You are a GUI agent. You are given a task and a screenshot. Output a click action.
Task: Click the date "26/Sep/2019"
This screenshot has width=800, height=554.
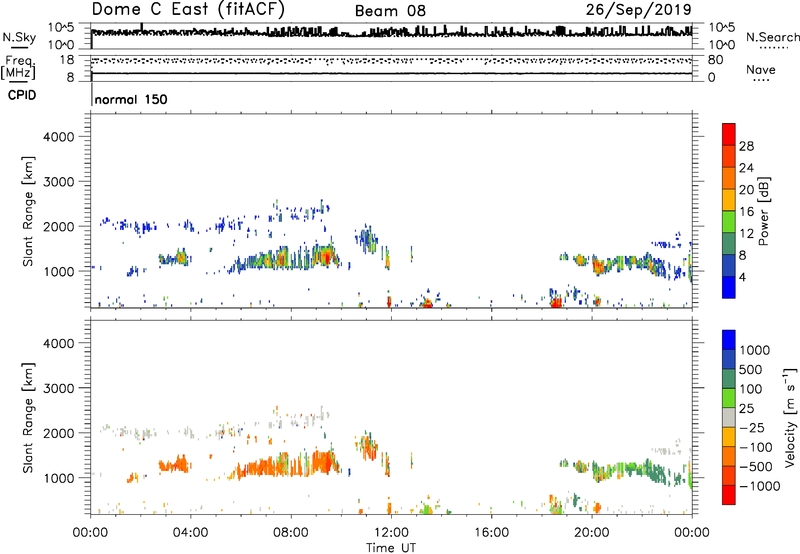coord(638,9)
